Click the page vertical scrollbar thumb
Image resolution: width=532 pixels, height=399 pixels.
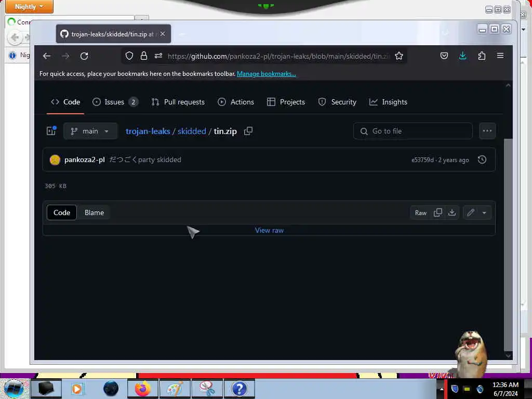coord(508,244)
